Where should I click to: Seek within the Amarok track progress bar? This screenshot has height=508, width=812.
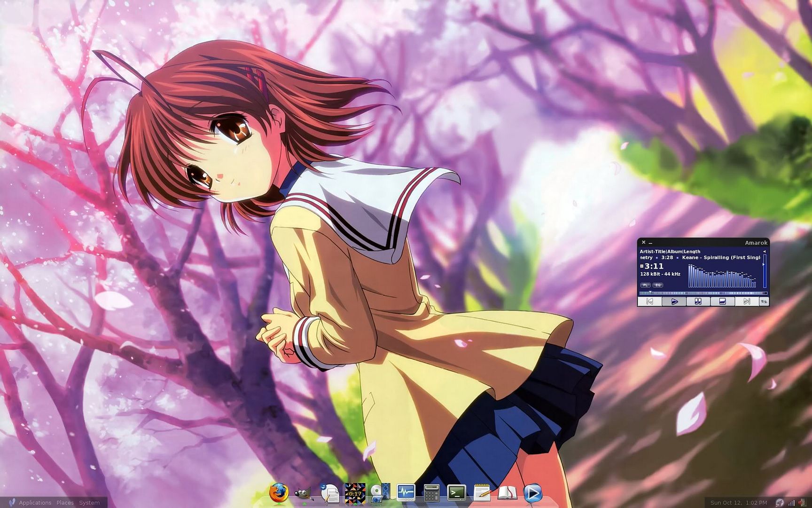[703, 293]
